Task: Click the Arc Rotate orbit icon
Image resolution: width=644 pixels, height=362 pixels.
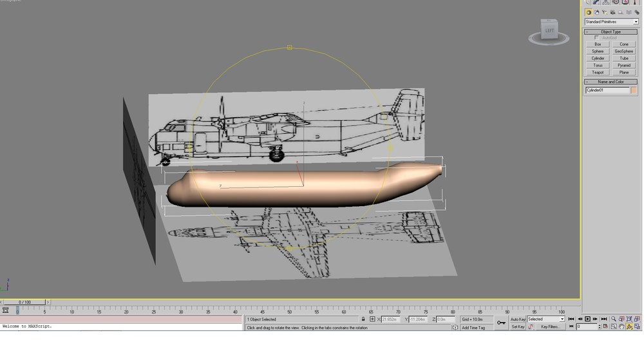Action: [x=629, y=327]
